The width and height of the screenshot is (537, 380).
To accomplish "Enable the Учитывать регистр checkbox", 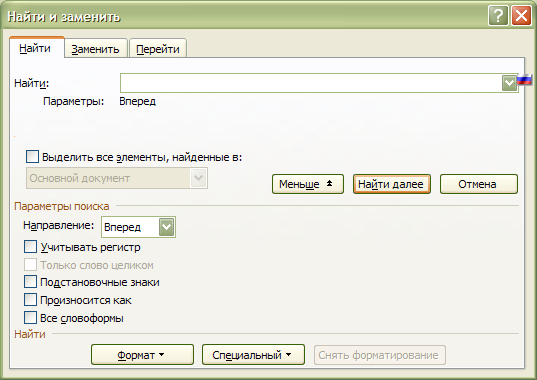I will 30,247.
